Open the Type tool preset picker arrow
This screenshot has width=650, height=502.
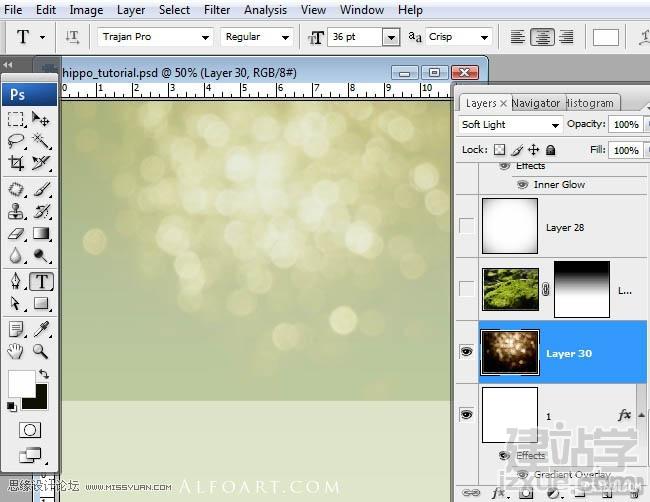(x=42, y=37)
